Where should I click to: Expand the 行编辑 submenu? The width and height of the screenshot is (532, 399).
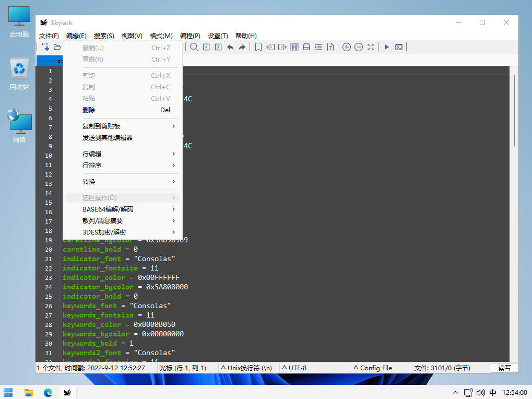(123, 154)
